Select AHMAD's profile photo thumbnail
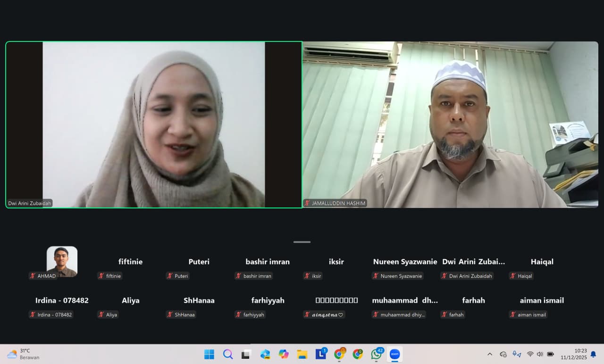 (62, 261)
